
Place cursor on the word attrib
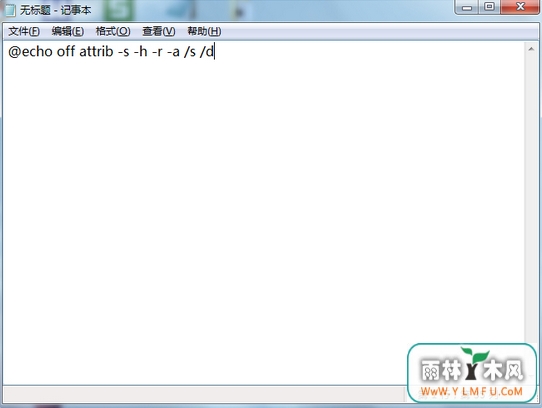(96, 52)
